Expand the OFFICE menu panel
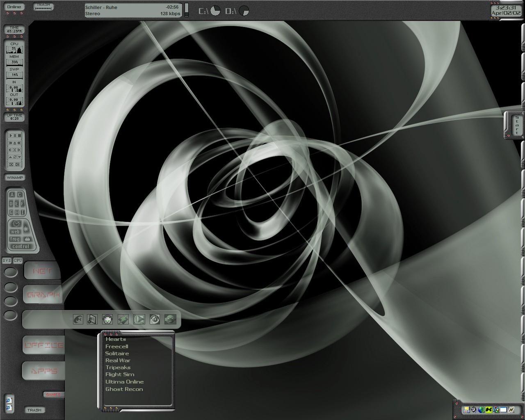 click(x=43, y=345)
